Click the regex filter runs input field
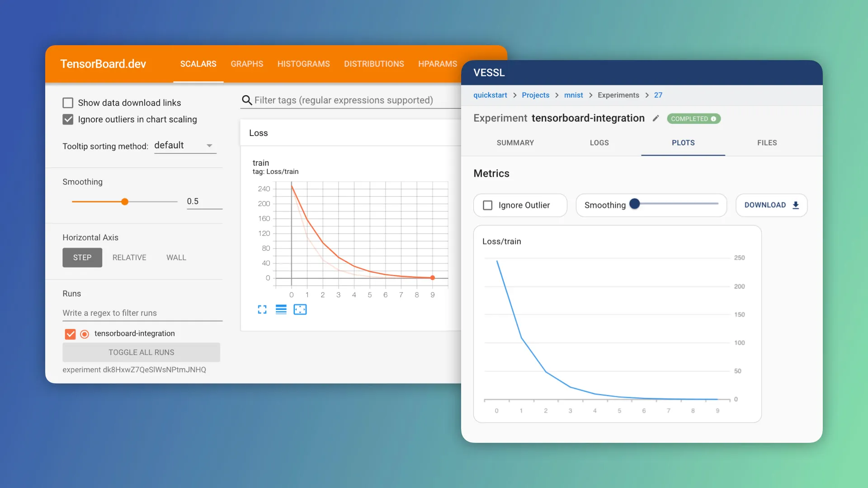 (x=142, y=313)
